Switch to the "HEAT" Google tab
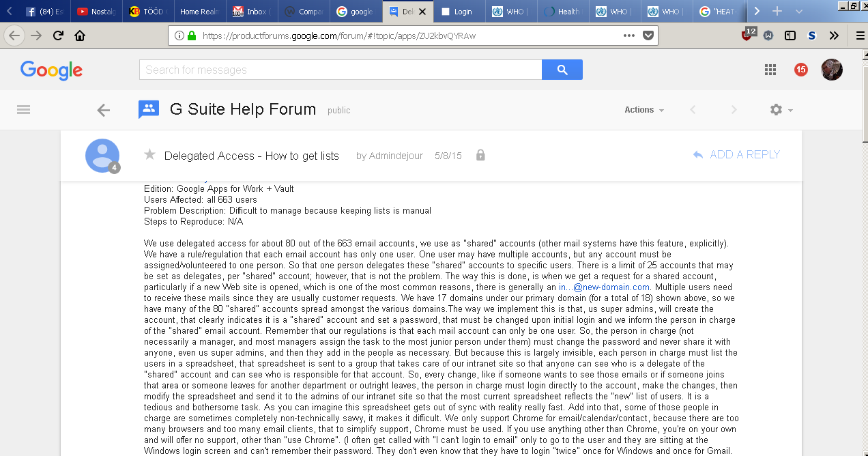This screenshot has height=456, width=868. [718, 12]
